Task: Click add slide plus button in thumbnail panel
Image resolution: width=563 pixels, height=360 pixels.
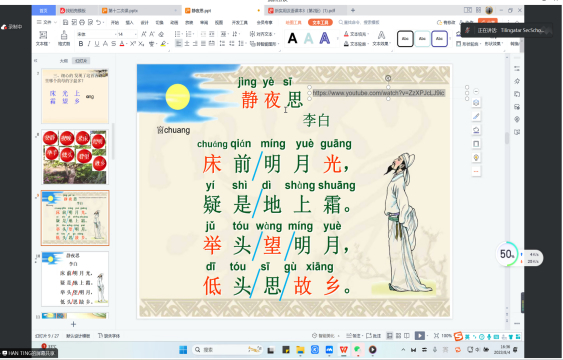Action: click(x=73, y=324)
